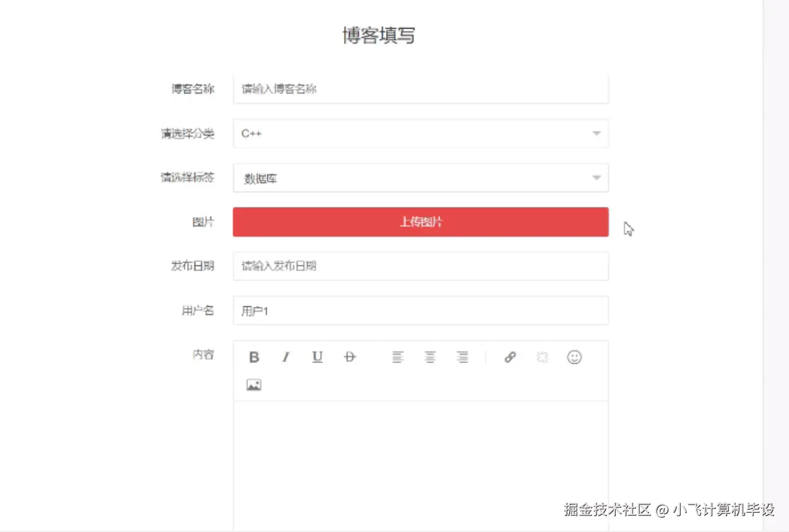This screenshot has width=789, height=532.
Task: Toggle italic formatting in editor toolbar
Action: 285,357
